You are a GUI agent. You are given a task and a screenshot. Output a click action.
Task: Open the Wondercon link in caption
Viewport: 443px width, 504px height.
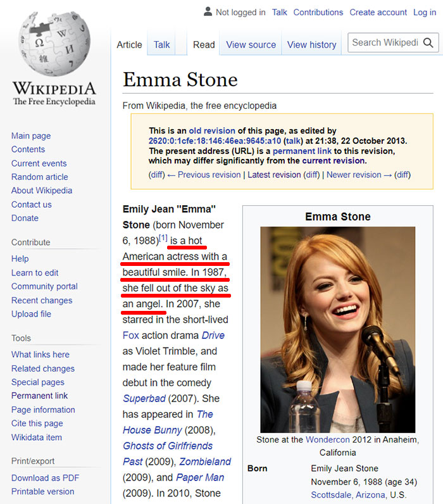click(329, 439)
